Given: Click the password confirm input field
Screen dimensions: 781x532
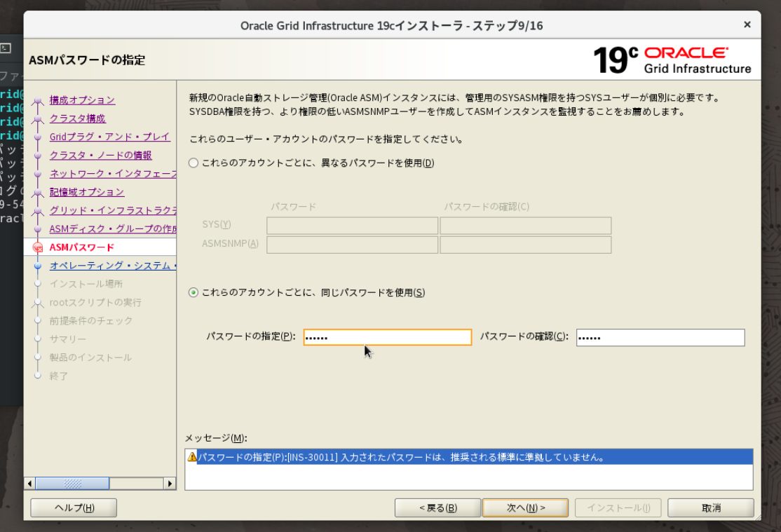Looking at the screenshot, I should (x=660, y=337).
